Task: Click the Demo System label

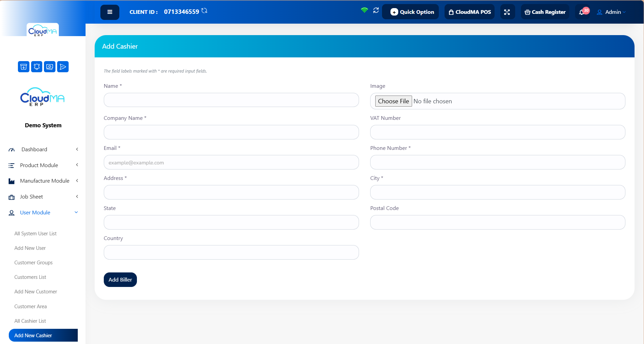Action: pyautogui.click(x=43, y=125)
